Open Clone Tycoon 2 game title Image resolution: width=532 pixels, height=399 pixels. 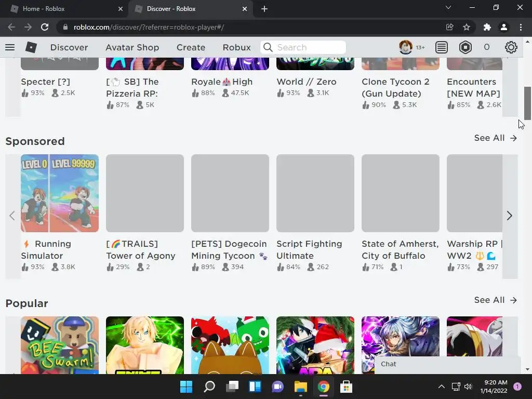tap(395, 87)
